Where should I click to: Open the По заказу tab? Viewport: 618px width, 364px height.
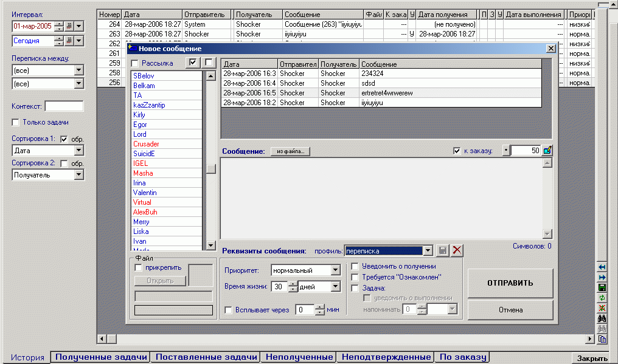463,357
